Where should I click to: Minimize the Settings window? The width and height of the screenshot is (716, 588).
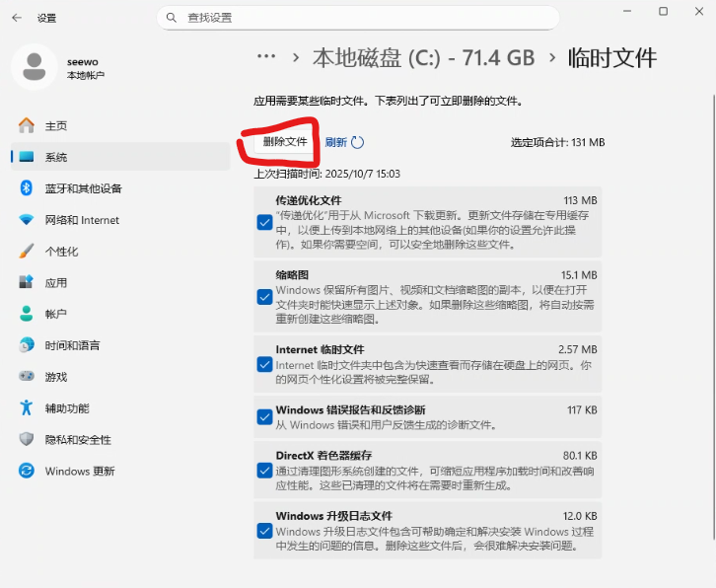point(627,11)
